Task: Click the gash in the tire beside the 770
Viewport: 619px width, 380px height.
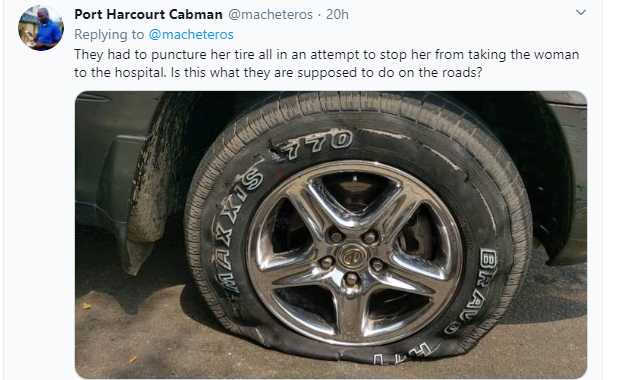Action: [x=278, y=152]
